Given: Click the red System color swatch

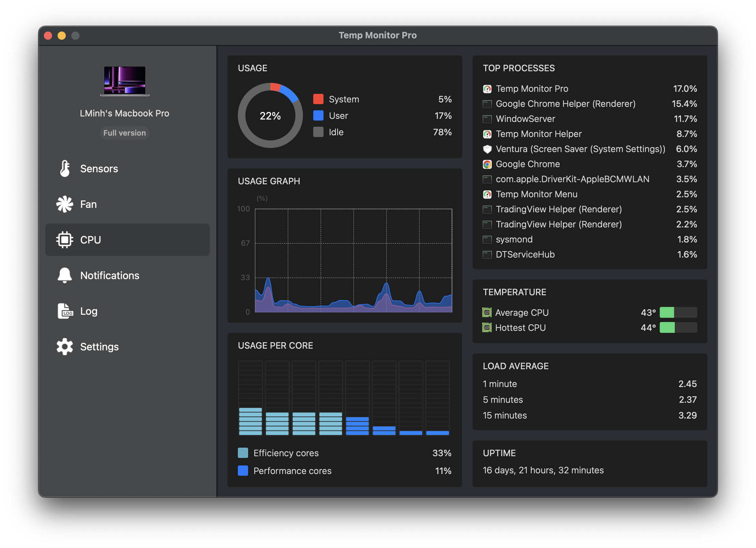Looking at the screenshot, I should coord(318,99).
